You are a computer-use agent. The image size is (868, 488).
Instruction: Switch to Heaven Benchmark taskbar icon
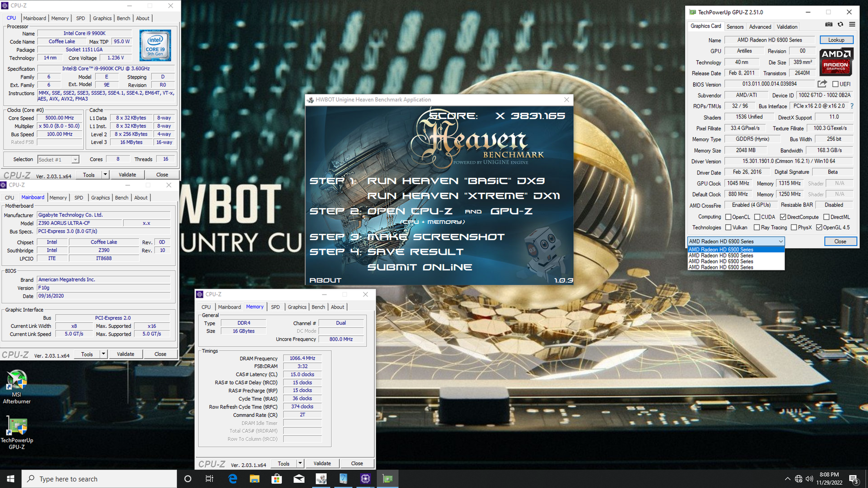[x=321, y=479]
